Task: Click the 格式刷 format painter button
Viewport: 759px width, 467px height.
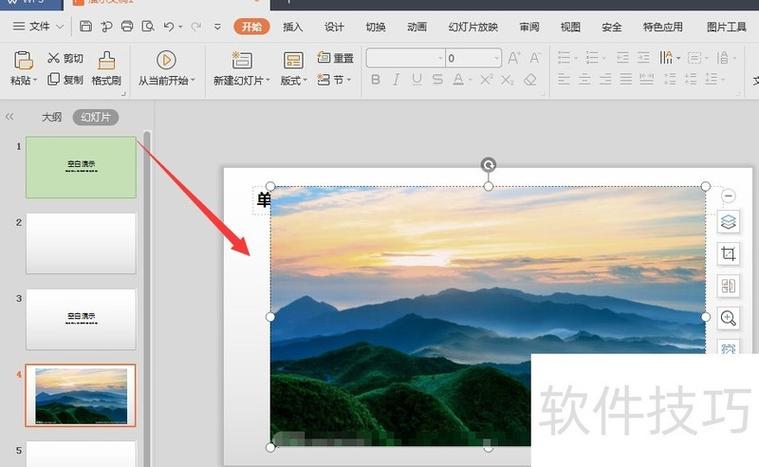Action: click(106, 68)
